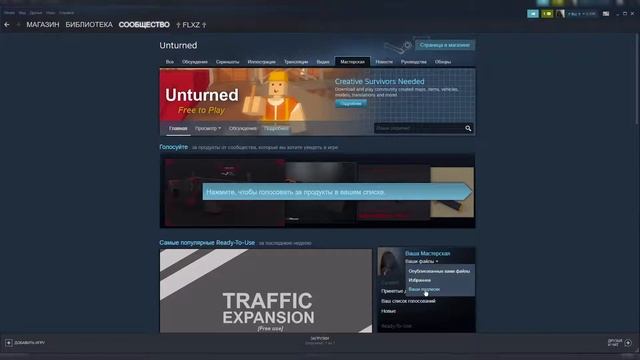This screenshot has height=360, width=640.
Task: Toggle Ваши файлы dropdown
Action: coord(421,261)
